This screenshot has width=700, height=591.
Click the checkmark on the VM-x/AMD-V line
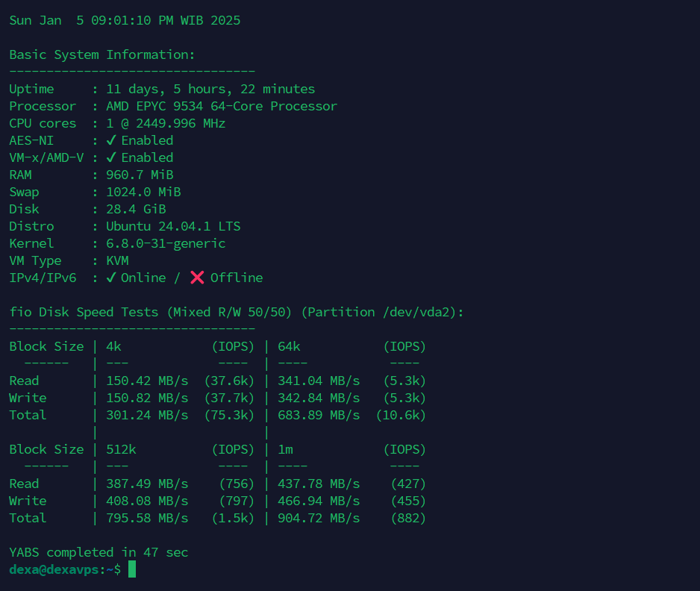click(x=111, y=157)
